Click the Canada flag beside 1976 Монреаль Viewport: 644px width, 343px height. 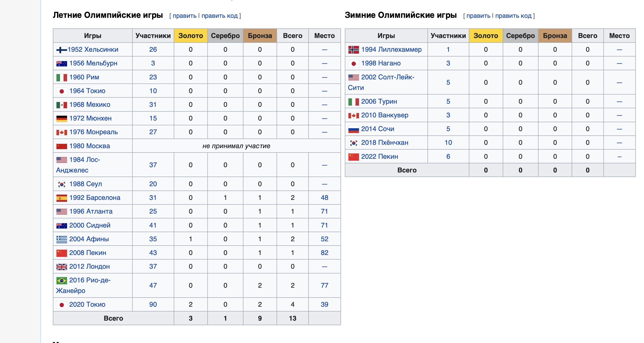[x=62, y=132]
